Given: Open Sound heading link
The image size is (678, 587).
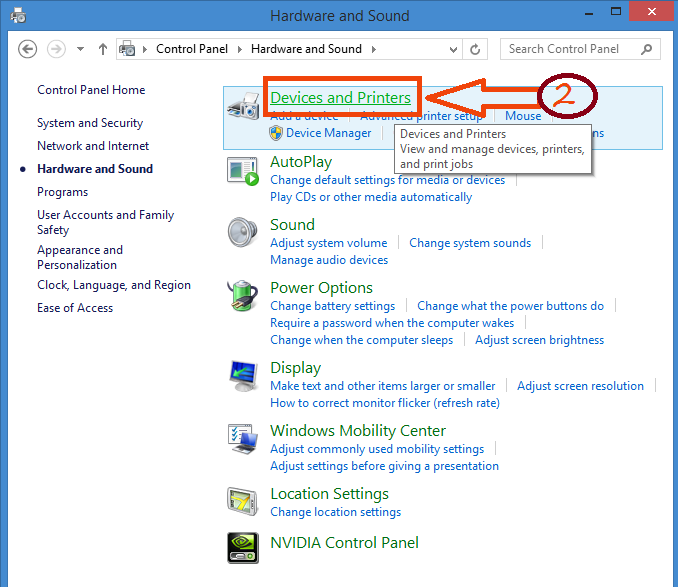Looking at the screenshot, I should point(292,225).
